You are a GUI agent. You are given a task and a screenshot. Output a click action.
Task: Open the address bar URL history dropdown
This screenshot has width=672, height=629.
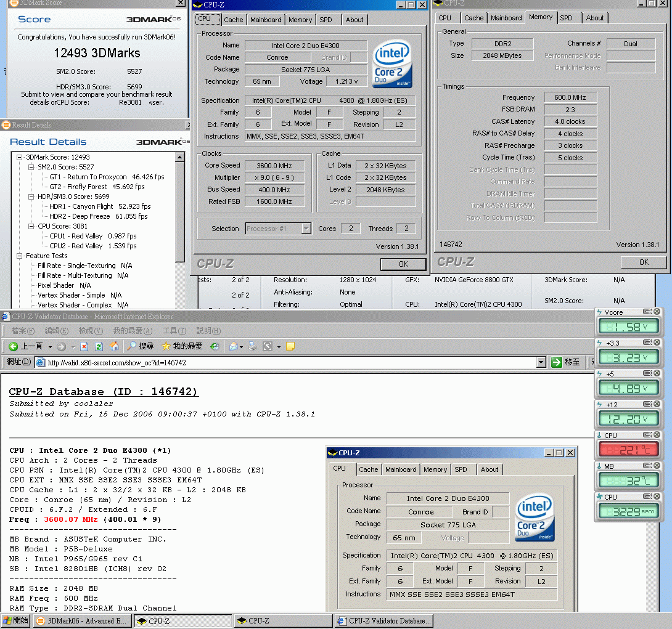pos(541,362)
